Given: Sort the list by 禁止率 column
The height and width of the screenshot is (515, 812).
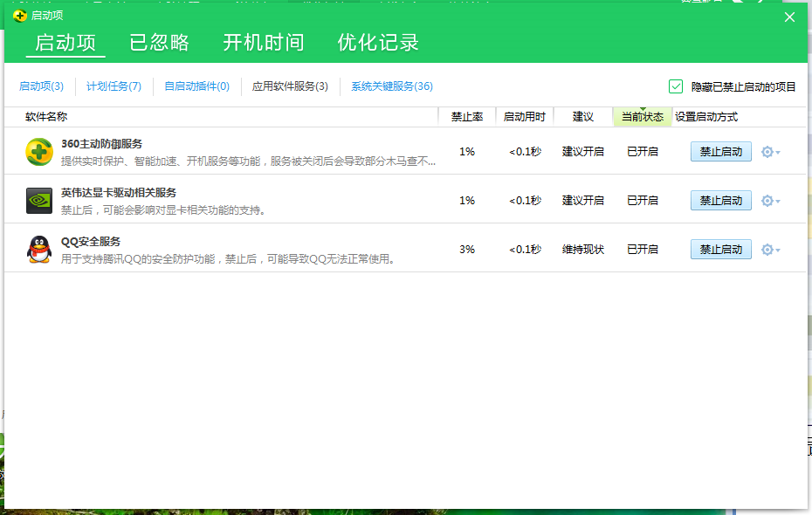Looking at the screenshot, I should (467, 117).
